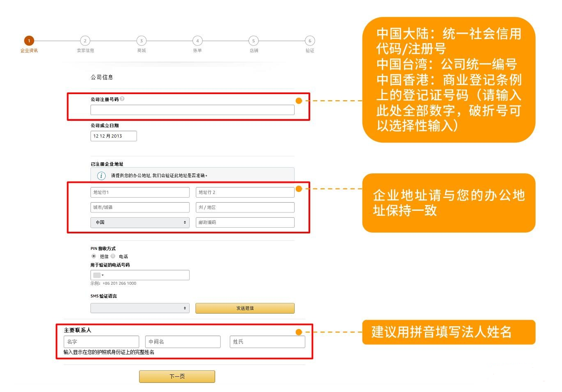Open the 中国 country dropdown
Screen dimensions: 562x392
point(140,222)
